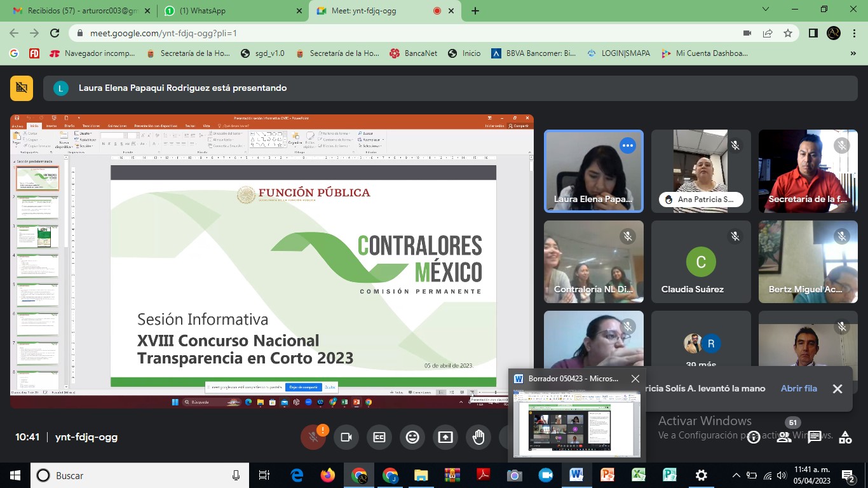Viewport: 868px width, 488px height.
Task: Open the Chrome profile avatar
Action: 834,33
